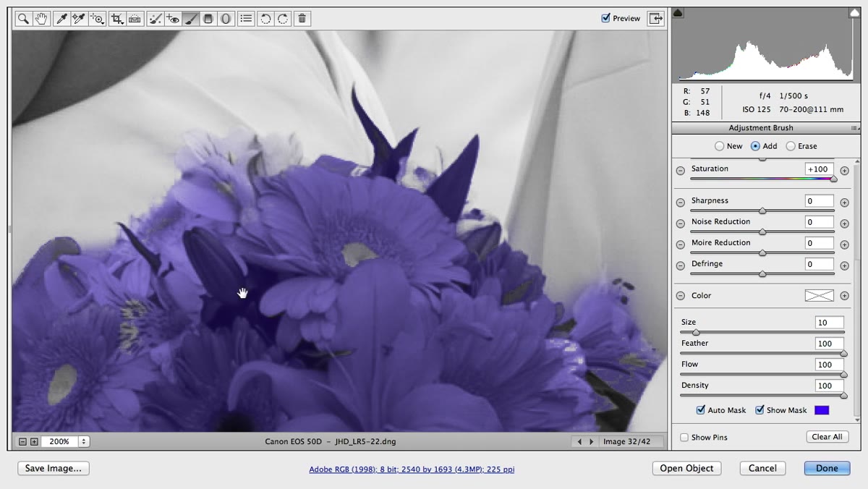Select the Red Eye Removal tool
This screenshot has height=489, width=868.
tap(172, 19)
